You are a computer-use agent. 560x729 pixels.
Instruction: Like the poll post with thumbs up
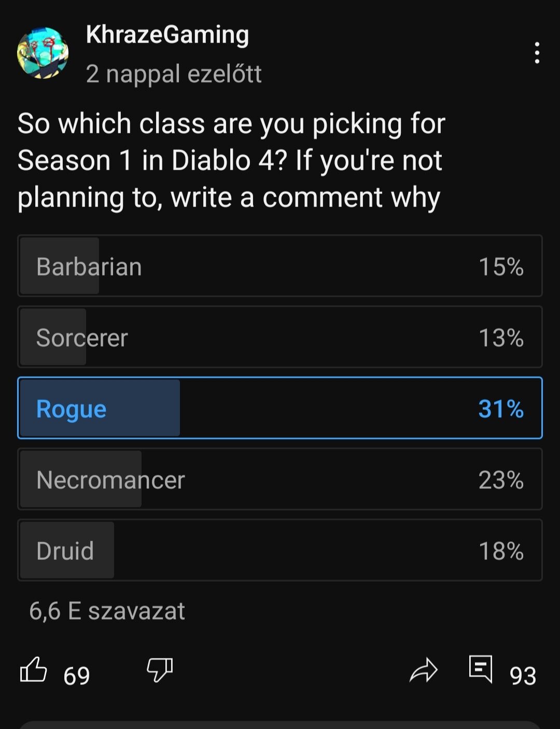33,670
